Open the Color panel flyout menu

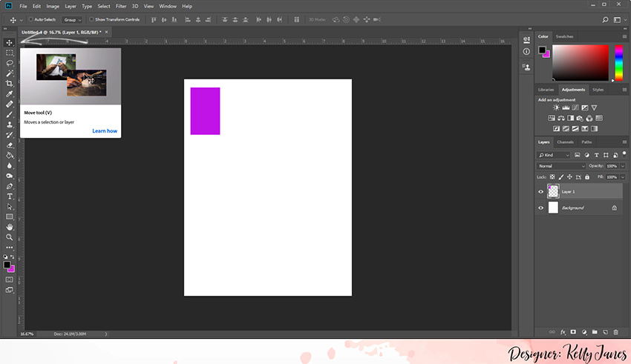point(624,36)
